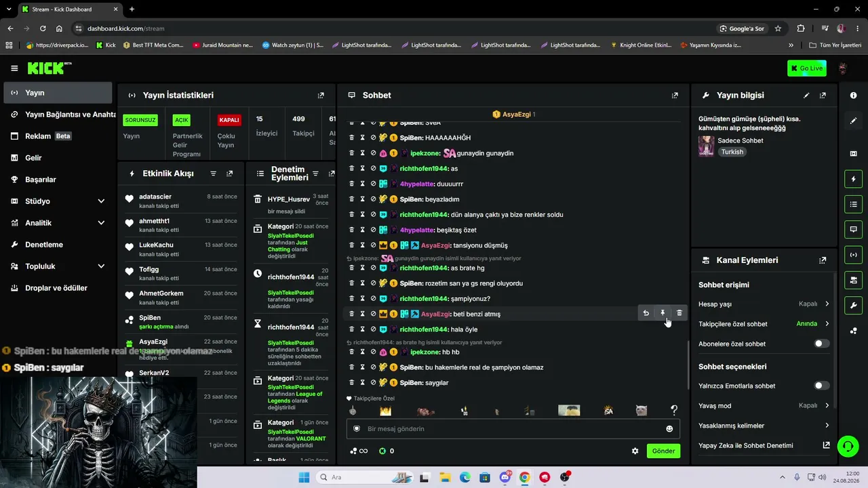Open Yapay Zeka ile Sohbet Denetimi link
This screenshot has height=488, width=868.
pos(764,445)
